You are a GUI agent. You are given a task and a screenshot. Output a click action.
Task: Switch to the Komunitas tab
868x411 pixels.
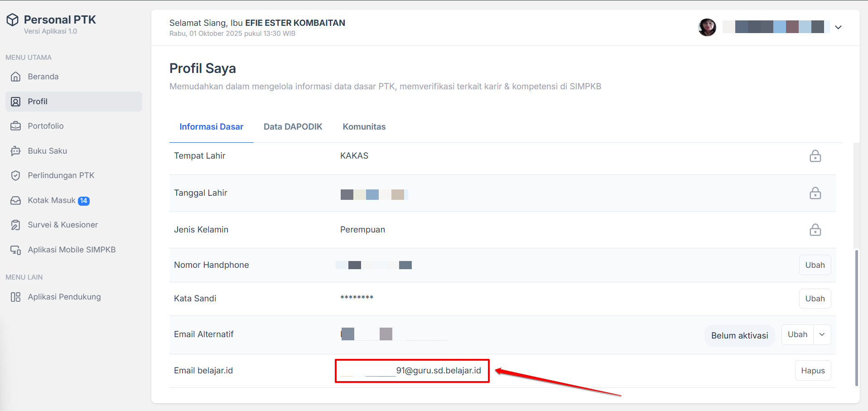click(364, 127)
